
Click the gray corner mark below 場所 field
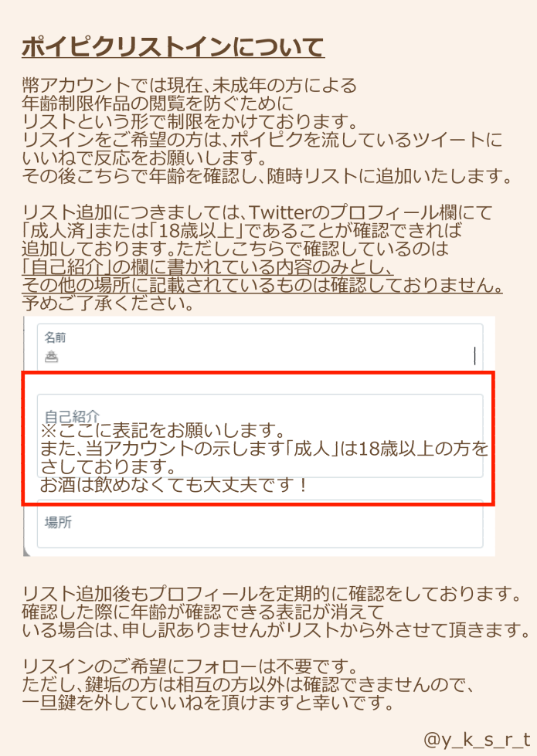click(26, 552)
